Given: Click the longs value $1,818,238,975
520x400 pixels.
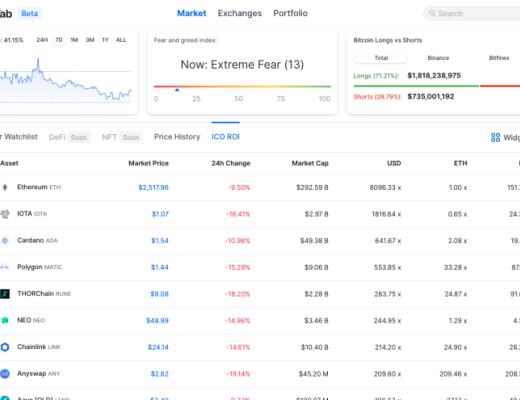Looking at the screenshot, I should point(434,76).
